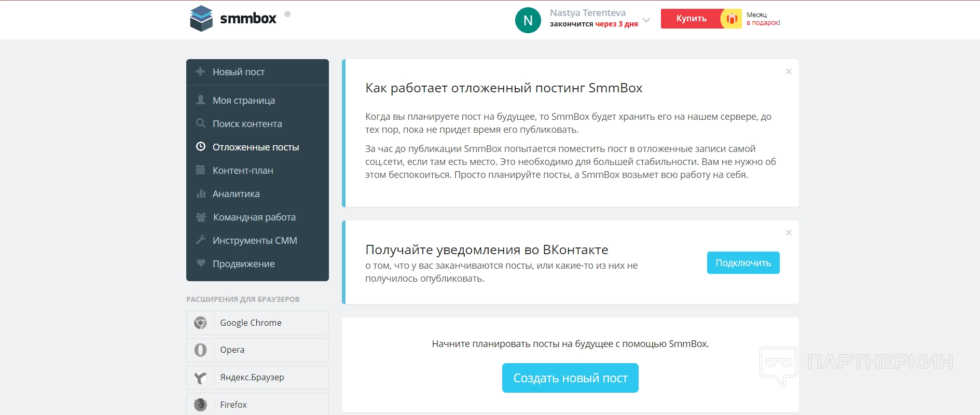Click text Начните планировать посты на будущее
Image resolution: width=980 pixels, height=415 pixels.
tap(570, 344)
